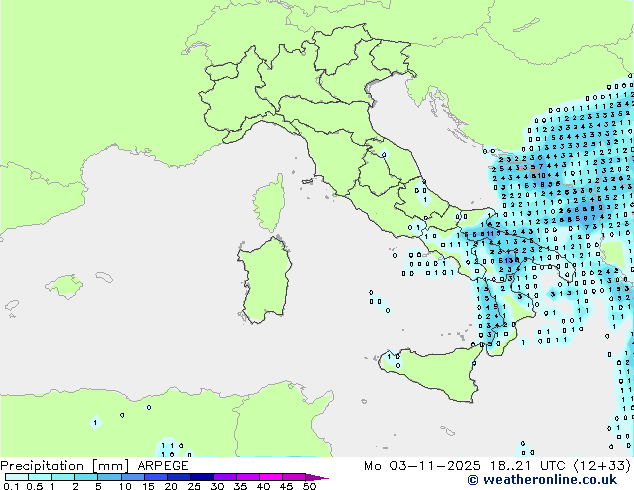
Task: Click the 40–45 mm magenta swatch
Action: pos(271,477)
